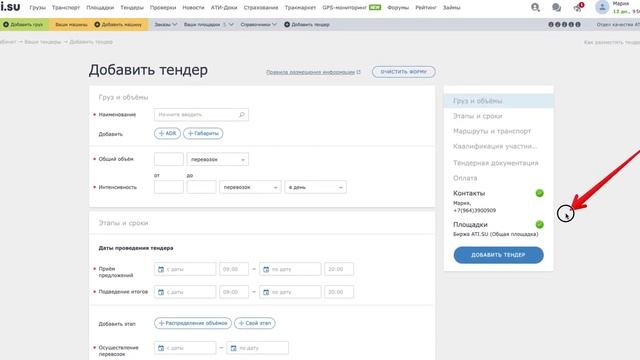The image size is (640, 360).
Task: Click the blue ДОБАВИТЬ ТЕНДЕР button
Action: pyautogui.click(x=498, y=255)
